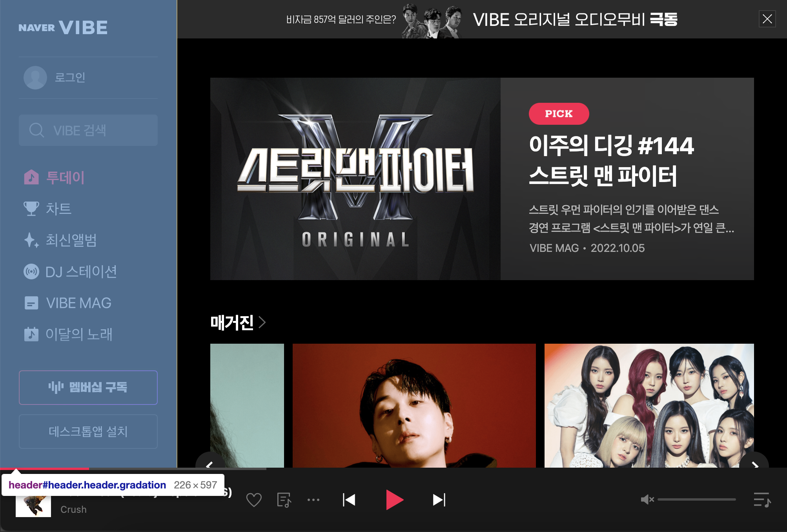Close the top audio movie banner

click(x=767, y=19)
